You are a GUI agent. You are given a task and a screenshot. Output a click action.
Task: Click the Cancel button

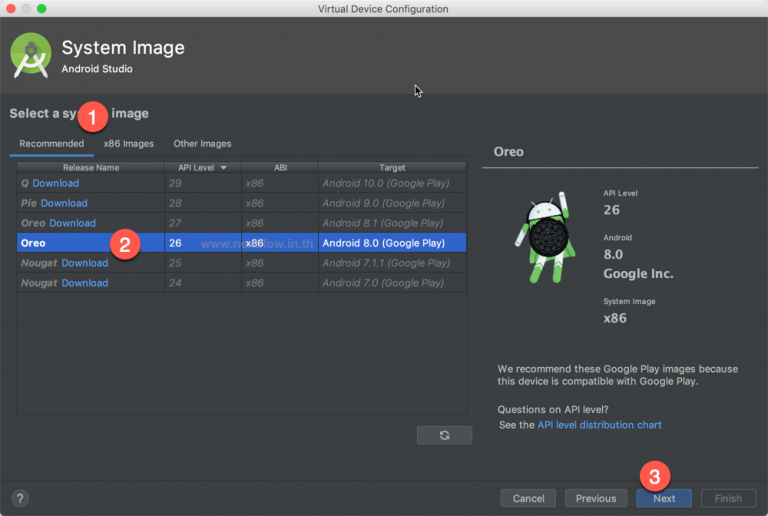528,498
